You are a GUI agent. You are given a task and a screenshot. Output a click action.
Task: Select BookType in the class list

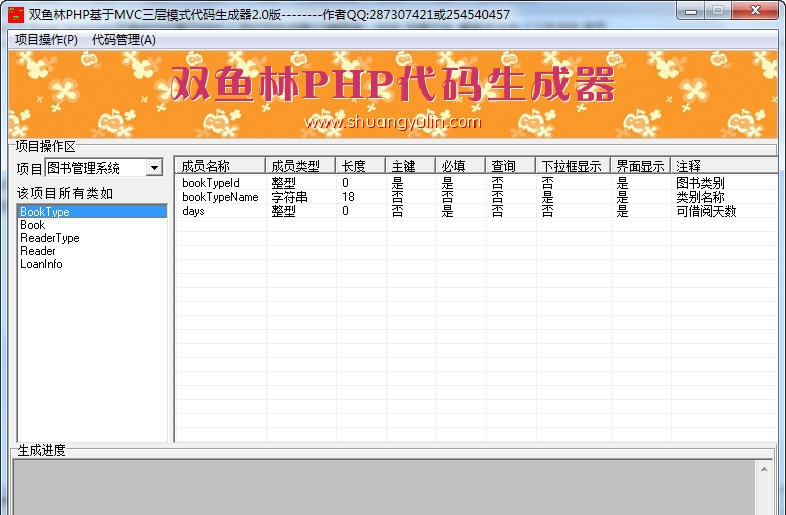(x=45, y=212)
